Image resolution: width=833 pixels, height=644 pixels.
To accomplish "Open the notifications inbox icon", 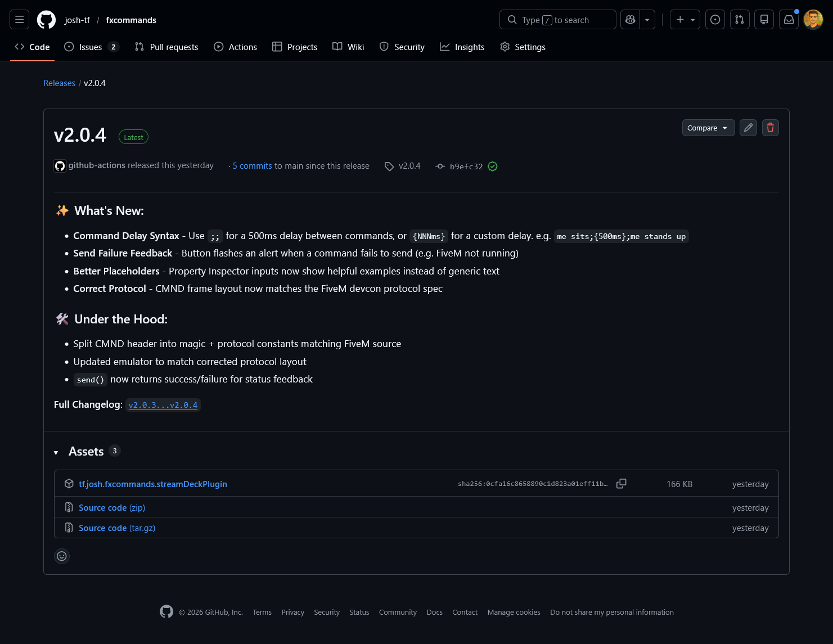I will pos(789,19).
